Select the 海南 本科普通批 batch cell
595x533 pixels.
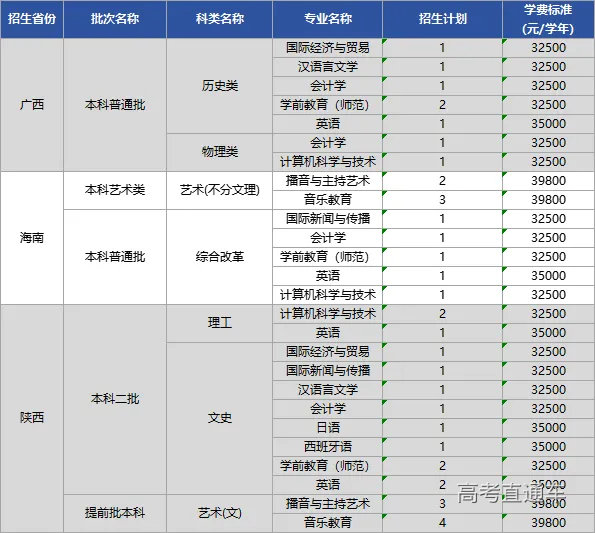(115, 257)
